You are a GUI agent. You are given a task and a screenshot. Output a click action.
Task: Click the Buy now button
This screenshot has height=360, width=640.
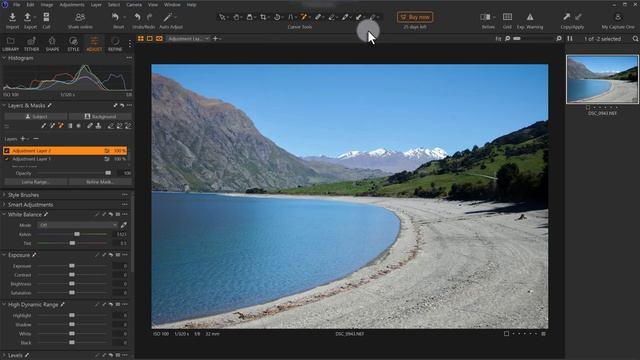415,17
